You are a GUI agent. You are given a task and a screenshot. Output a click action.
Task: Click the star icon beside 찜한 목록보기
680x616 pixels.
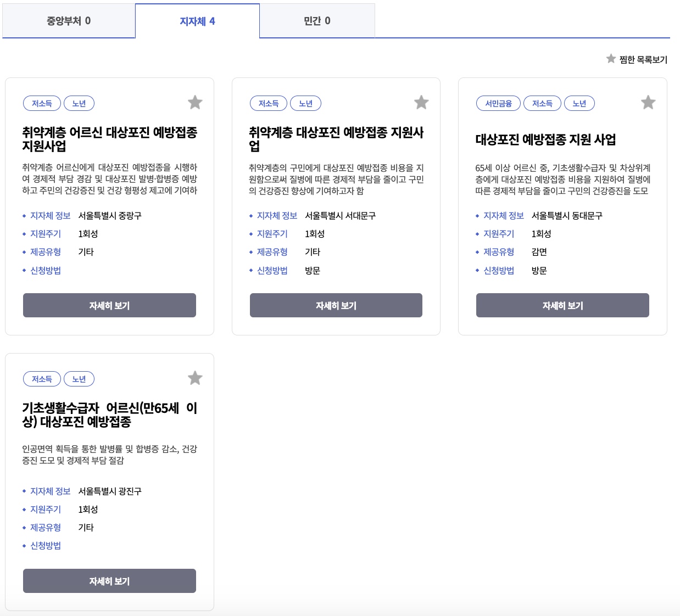611,59
